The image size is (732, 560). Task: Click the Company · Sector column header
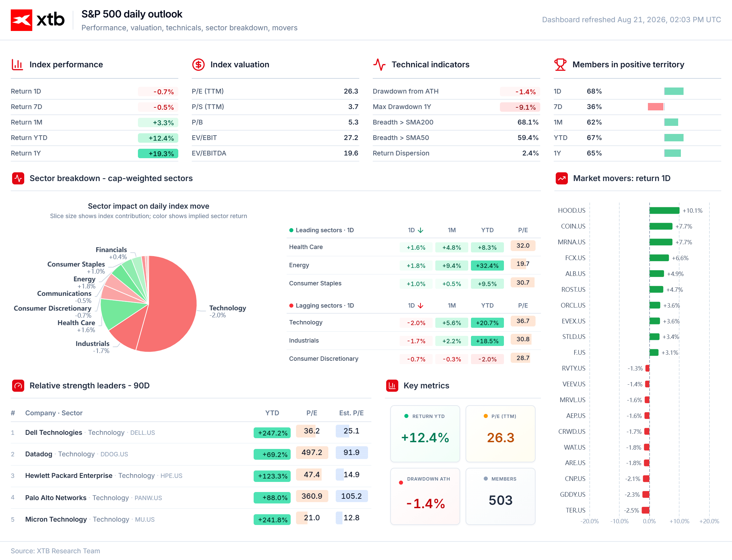[x=54, y=413]
